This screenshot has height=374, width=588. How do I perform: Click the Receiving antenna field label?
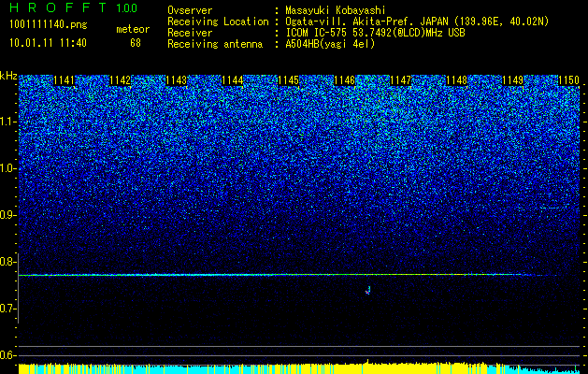point(215,44)
